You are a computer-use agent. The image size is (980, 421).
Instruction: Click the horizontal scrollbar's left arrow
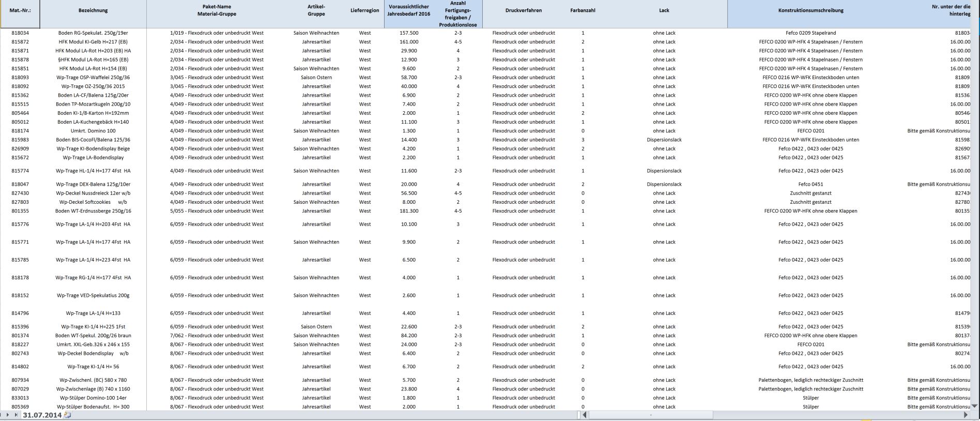(x=585, y=415)
